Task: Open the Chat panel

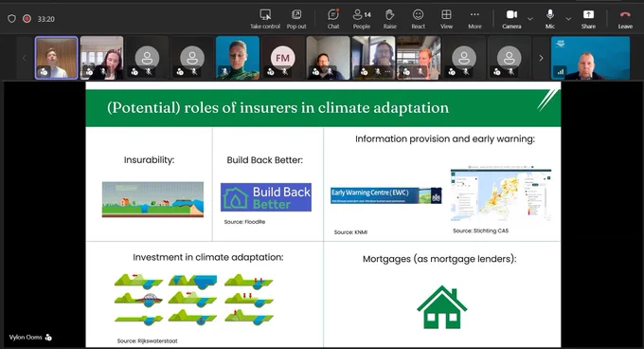Action: click(333, 19)
